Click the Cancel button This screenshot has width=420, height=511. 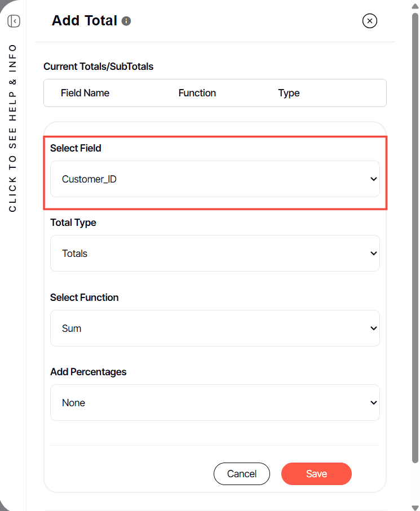tap(242, 473)
